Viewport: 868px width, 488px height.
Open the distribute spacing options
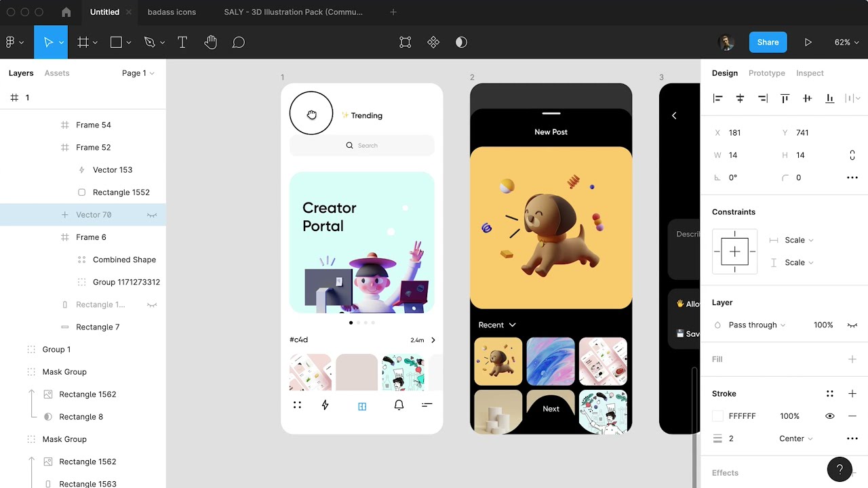tap(852, 98)
